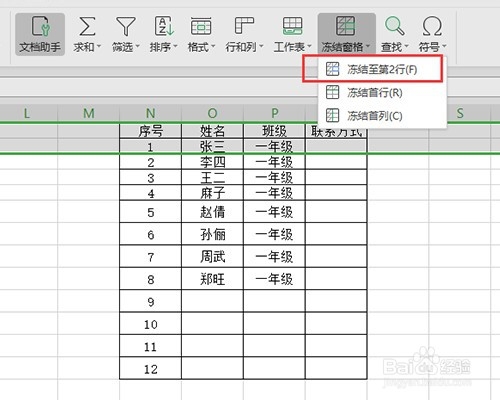Viewport: 500px width, 400px height.
Task: Choose 冻结首行(R) menu entry
Action: point(382,92)
